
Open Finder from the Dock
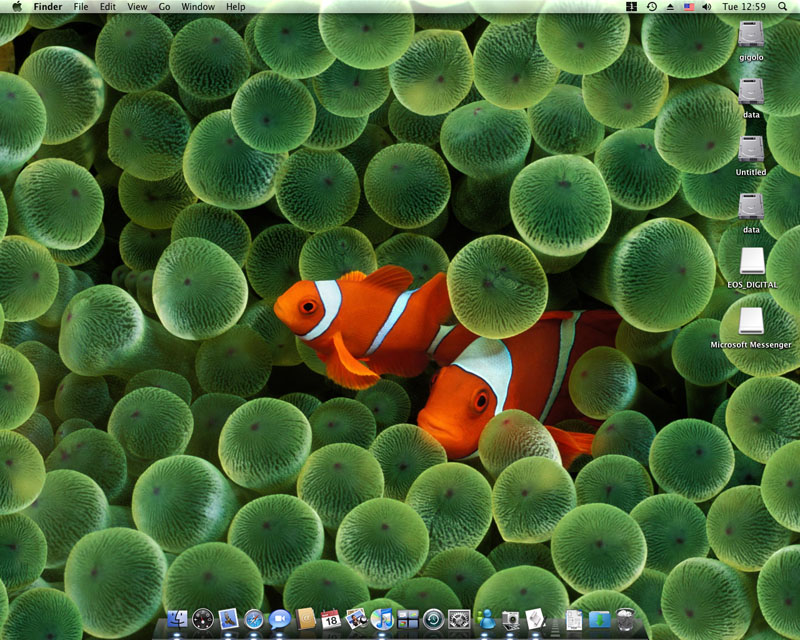click(x=177, y=619)
